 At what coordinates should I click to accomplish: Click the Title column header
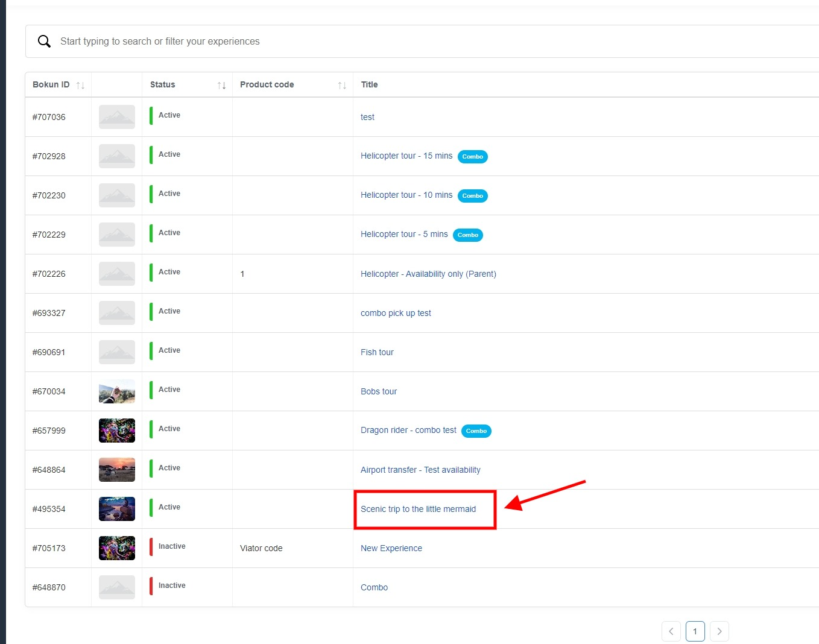[x=369, y=84]
